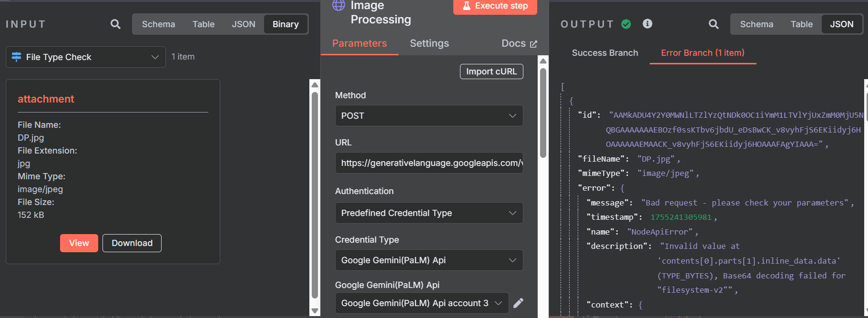Image resolution: width=868 pixels, height=318 pixels.
Task: Edit credential using the pencil icon
Action: tap(519, 303)
